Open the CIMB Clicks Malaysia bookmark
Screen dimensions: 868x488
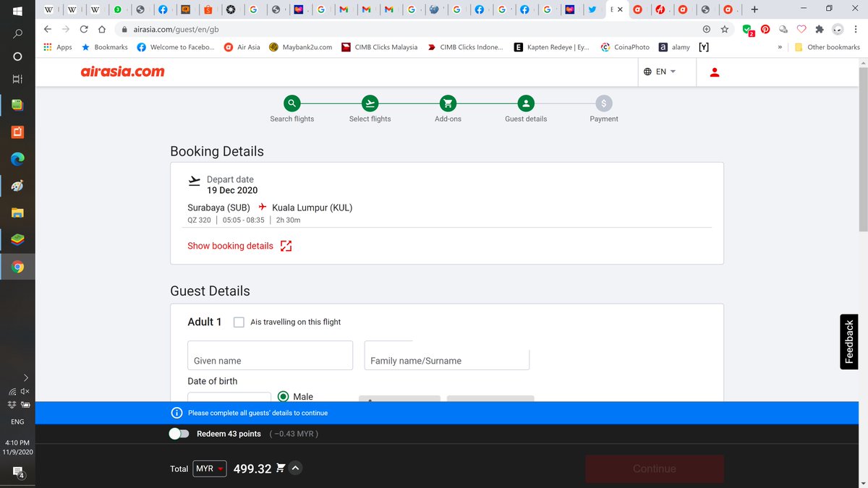click(379, 47)
